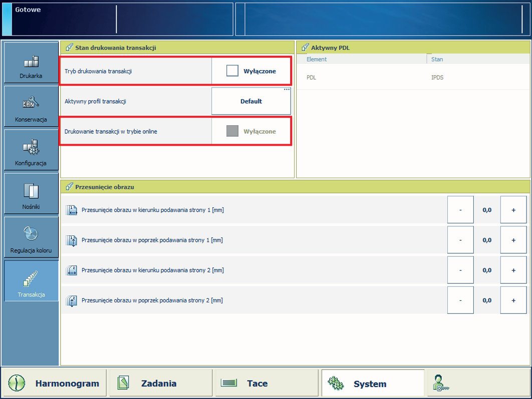Screen dimensions: 532x399
Task: Open Aktywny profil transakcji Default selector
Action: 251,101
